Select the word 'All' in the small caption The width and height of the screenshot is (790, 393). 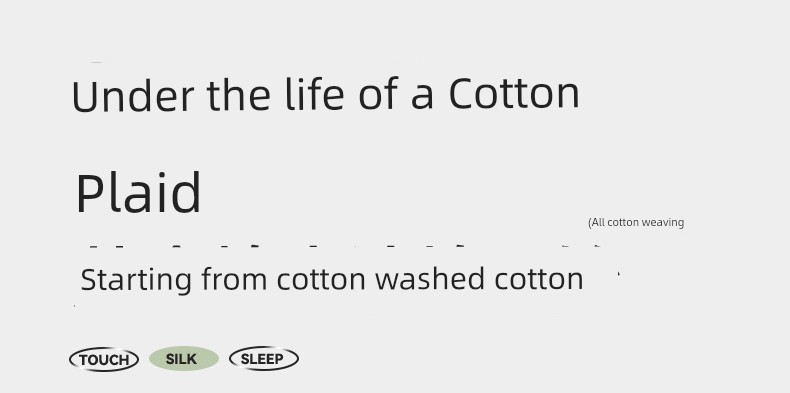coord(597,223)
